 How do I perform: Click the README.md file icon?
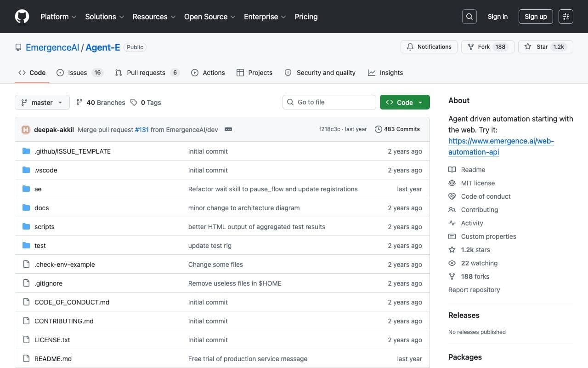tap(26, 359)
